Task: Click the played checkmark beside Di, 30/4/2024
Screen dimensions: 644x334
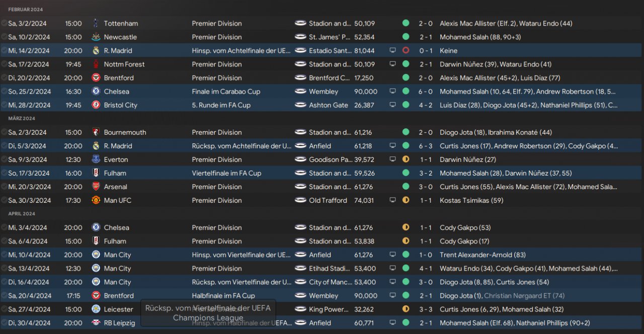Action: click(x=4, y=323)
